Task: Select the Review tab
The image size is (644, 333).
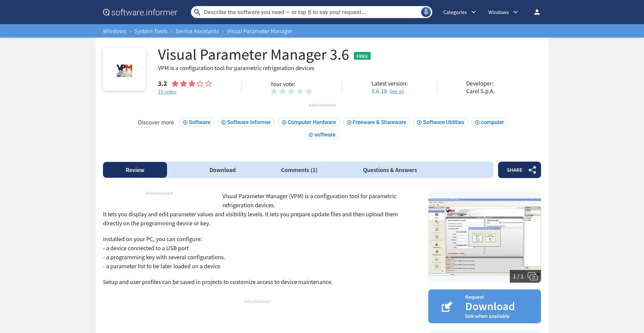Action: pyautogui.click(x=135, y=170)
